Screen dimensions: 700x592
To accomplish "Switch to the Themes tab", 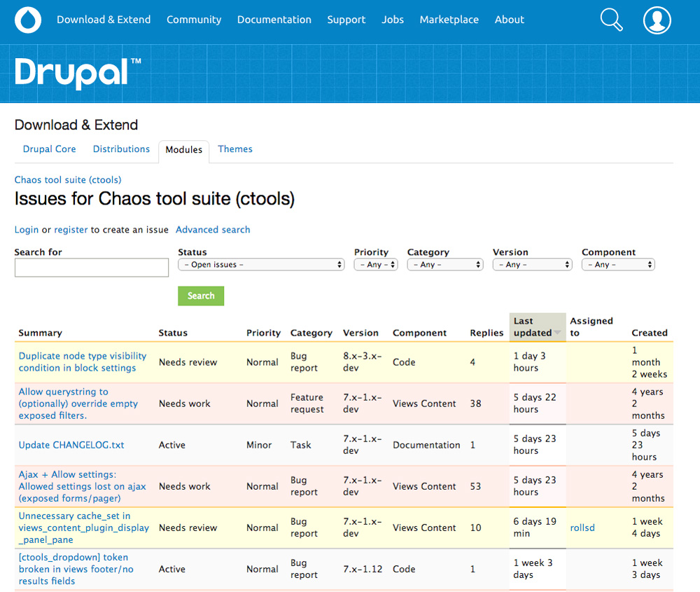I will coord(234,149).
